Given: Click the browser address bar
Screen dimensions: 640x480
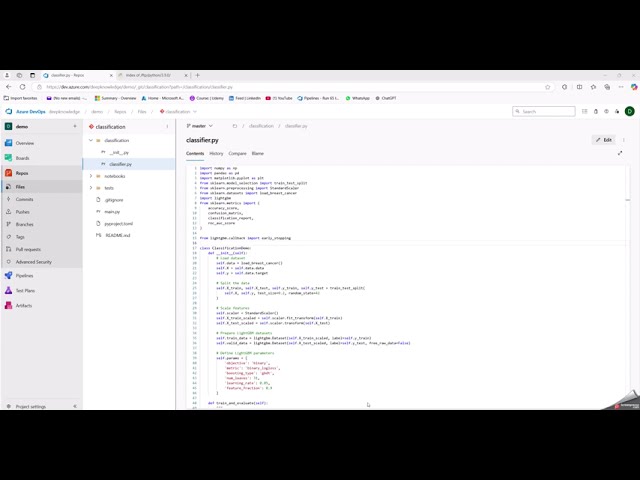Looking at the screenshot, I should (293, 87).
